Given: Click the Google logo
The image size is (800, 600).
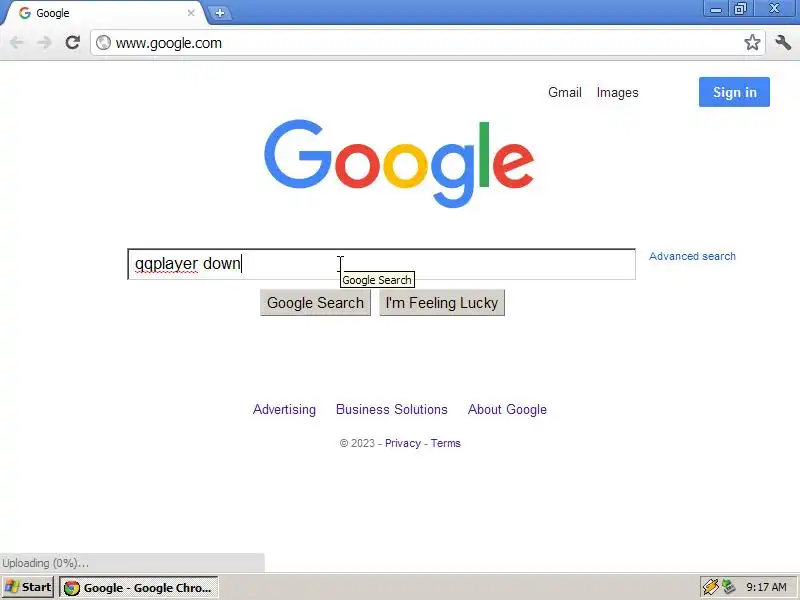Looking at the screenshot, I should pos(399,163).
